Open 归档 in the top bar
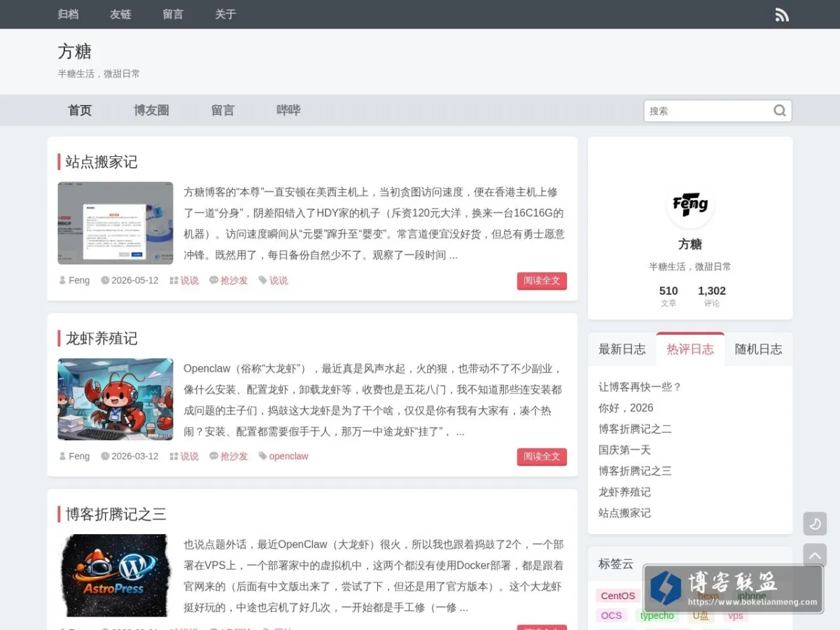Viewport: 840px width, 630px height. (68, 14)
